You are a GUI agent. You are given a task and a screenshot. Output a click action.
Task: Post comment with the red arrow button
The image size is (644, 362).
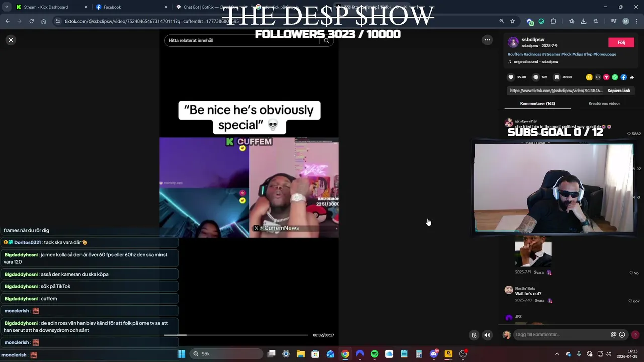coord(635,335)
